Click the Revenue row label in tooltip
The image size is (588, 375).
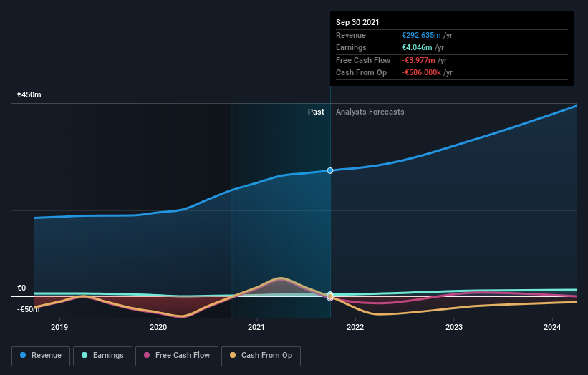351,35
